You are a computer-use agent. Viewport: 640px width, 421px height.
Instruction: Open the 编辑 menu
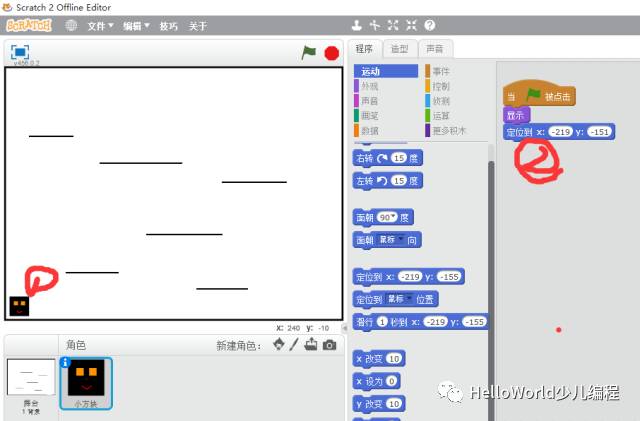pos(136,26)
